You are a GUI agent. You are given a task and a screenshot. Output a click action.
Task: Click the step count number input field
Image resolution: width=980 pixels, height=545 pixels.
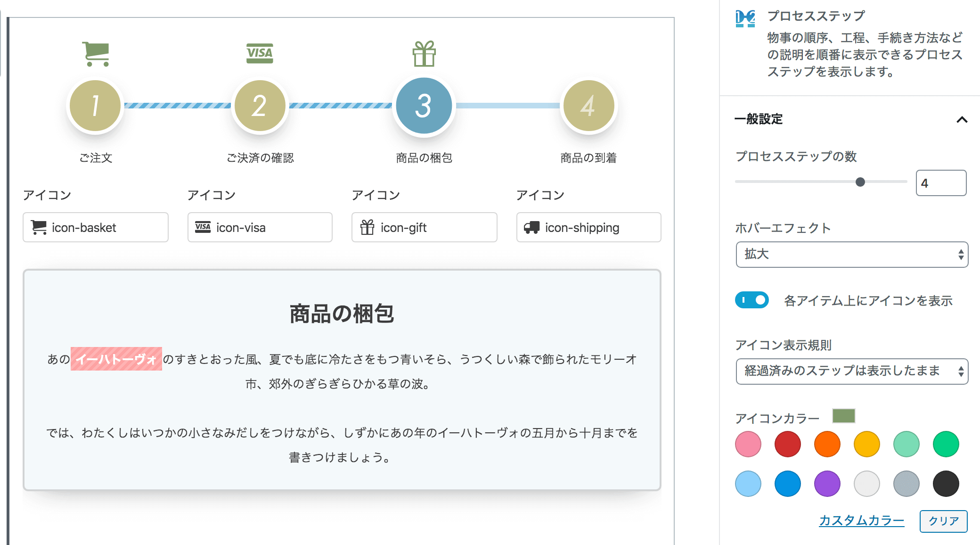click(x=940, y=183)
